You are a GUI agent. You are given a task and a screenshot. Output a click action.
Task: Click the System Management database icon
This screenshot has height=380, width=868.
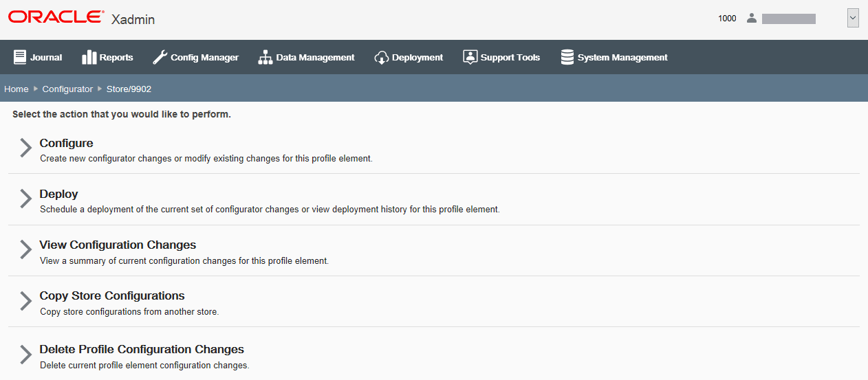[567, 57]
